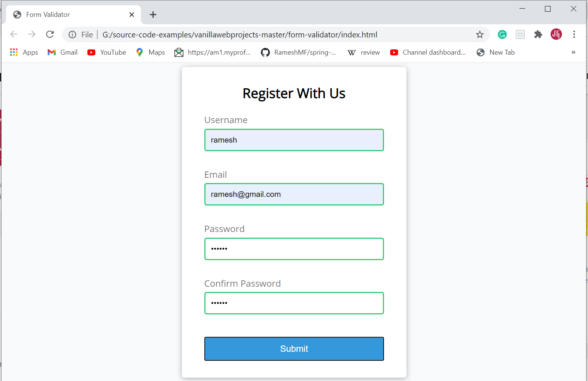
Task: Open the Grammarly extension icon
Action: coord(502,34)
